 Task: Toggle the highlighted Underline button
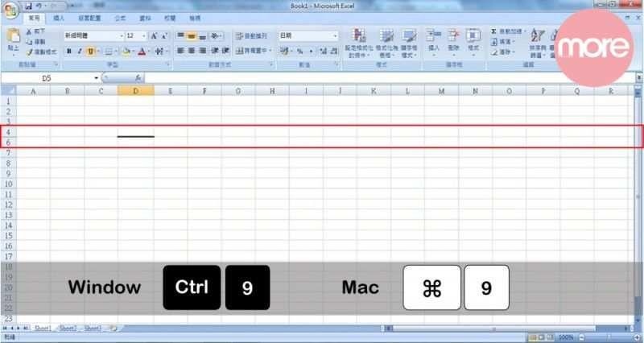point(91,52)
